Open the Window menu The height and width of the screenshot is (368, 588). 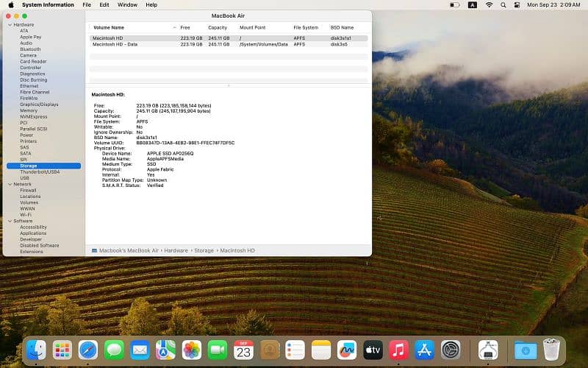point(127,4)
